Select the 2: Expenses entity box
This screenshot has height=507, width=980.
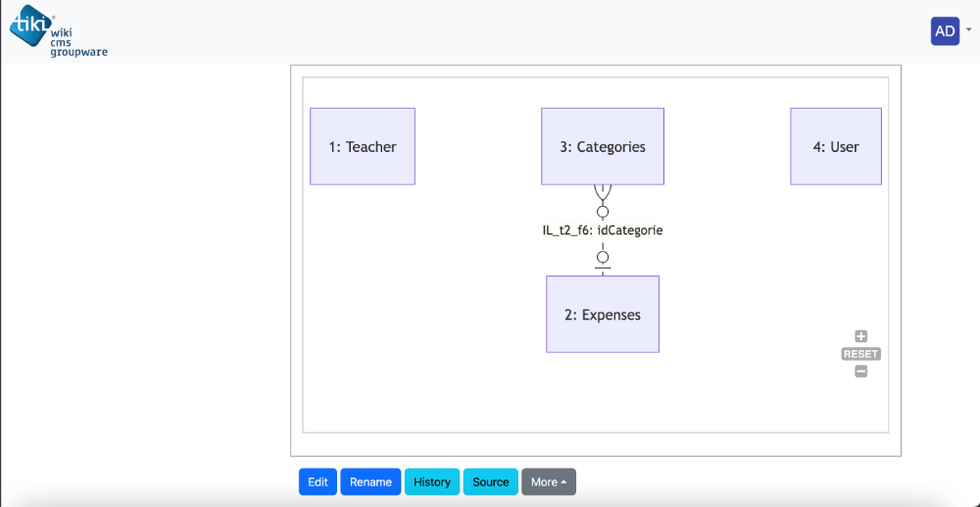[x=603, y=314]
